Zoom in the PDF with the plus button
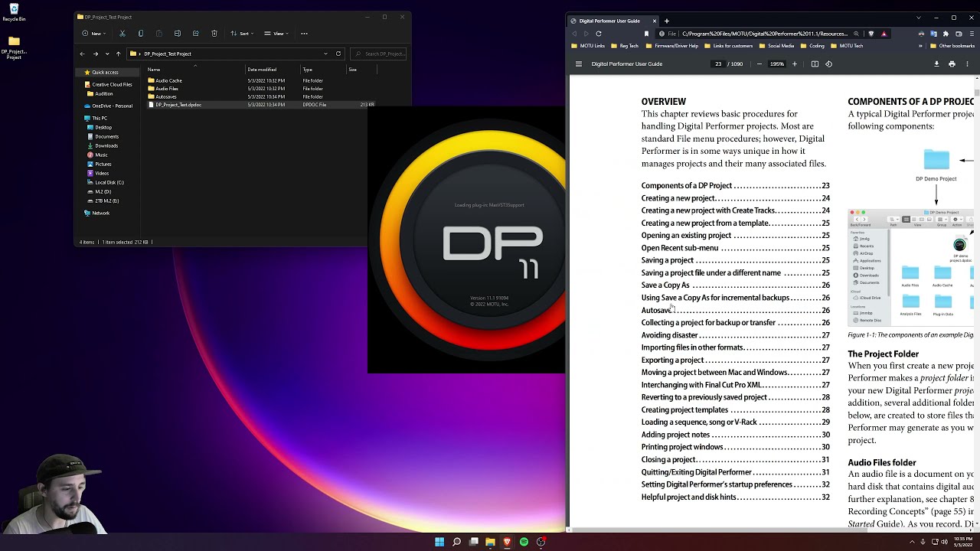This screenshot has width=980, height=551. click(794, 64)
